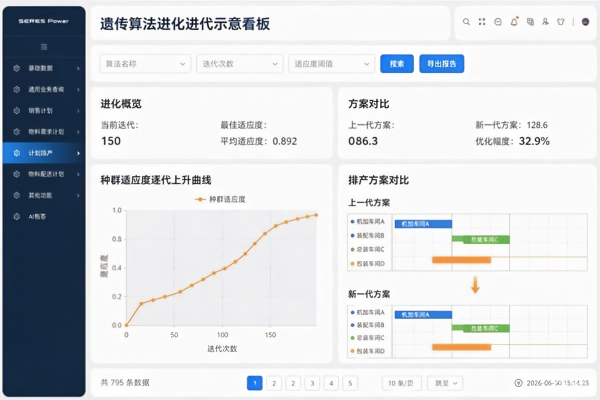Go to page 4
This screenshot has height=400, width=600.
tap(331, 383)
